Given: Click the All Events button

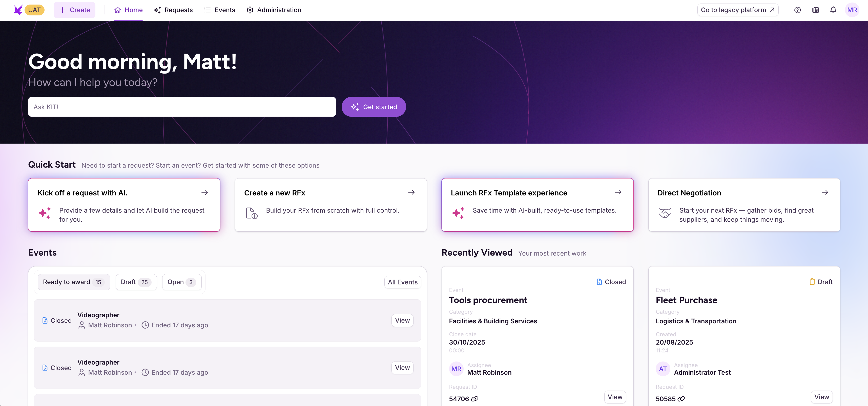Looking at the screenshot, I should pos(402,282).
